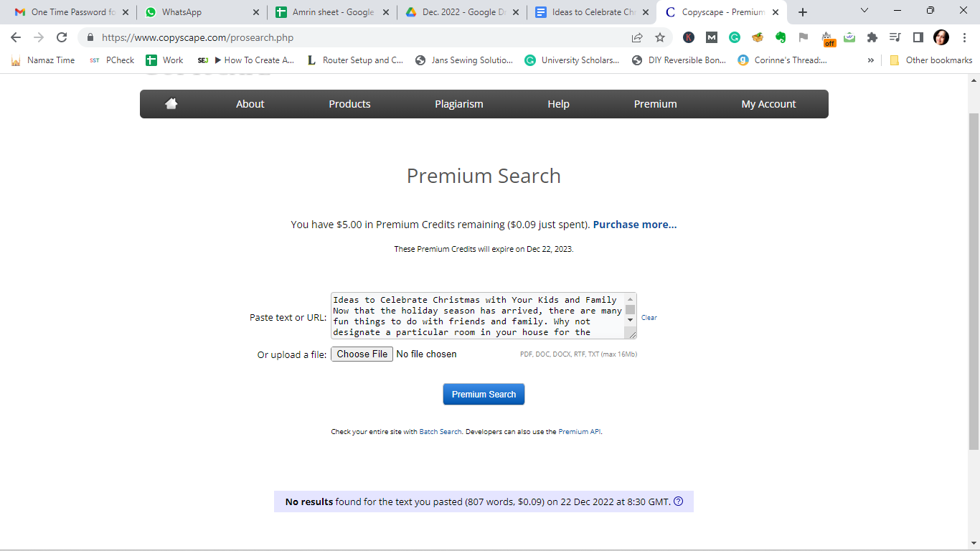The image size is (980, 551).
Task: Open the dark M extension icon
Action: point(712,37)
